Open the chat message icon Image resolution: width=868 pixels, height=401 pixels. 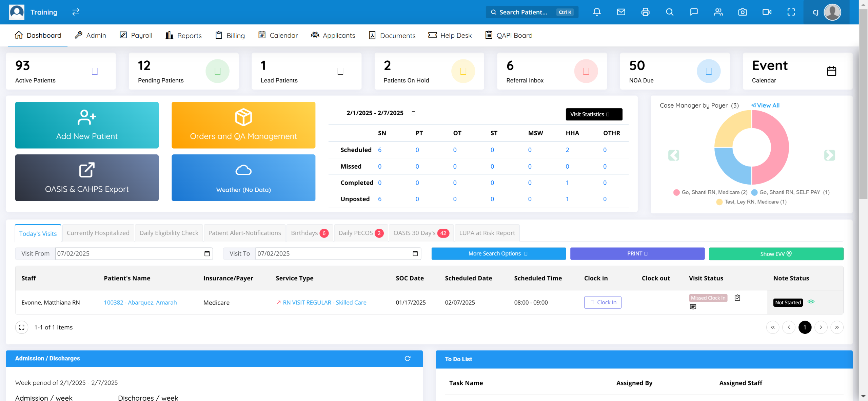[x=694, y=12]
